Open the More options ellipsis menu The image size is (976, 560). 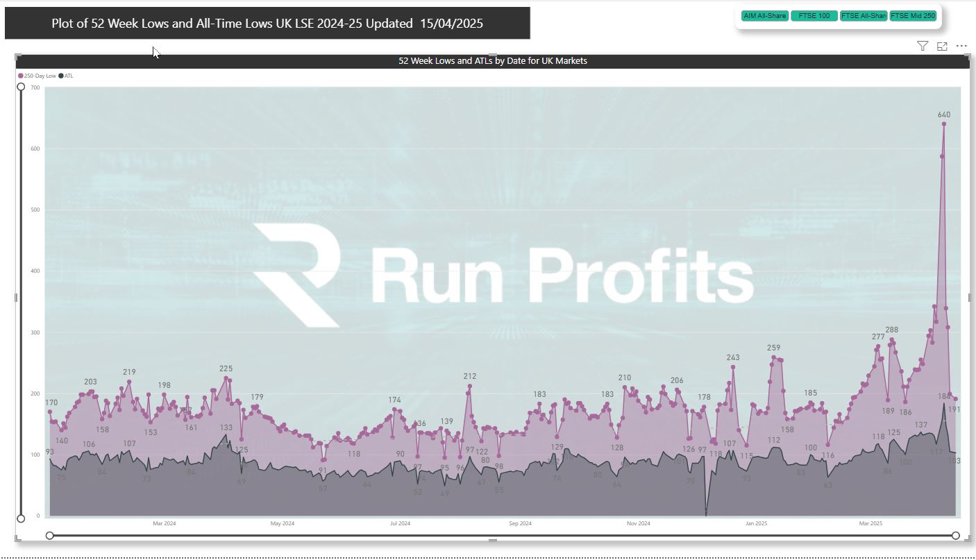(x=961, y=46)
